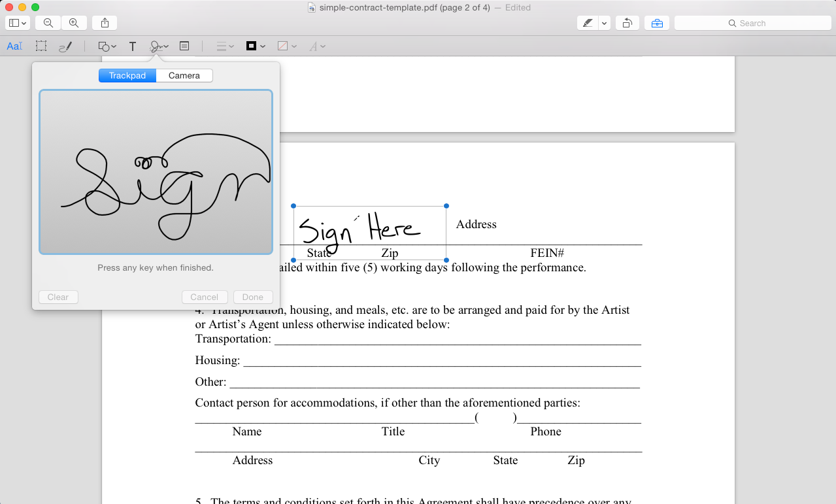The height and width of the screenshot is (504, 836).
Task: Click the Zoom In magnifier button
Action: click(x=74, y=23)
